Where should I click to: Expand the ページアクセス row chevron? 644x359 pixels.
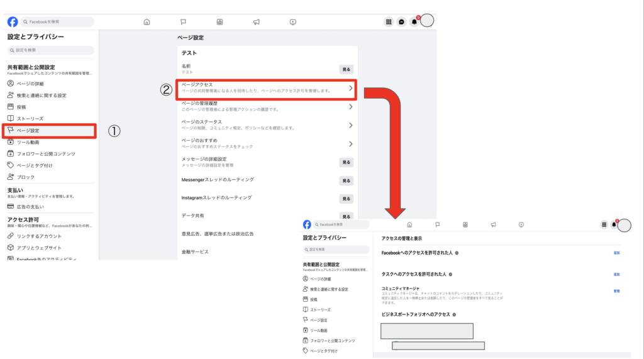click(x=350, y=89)
